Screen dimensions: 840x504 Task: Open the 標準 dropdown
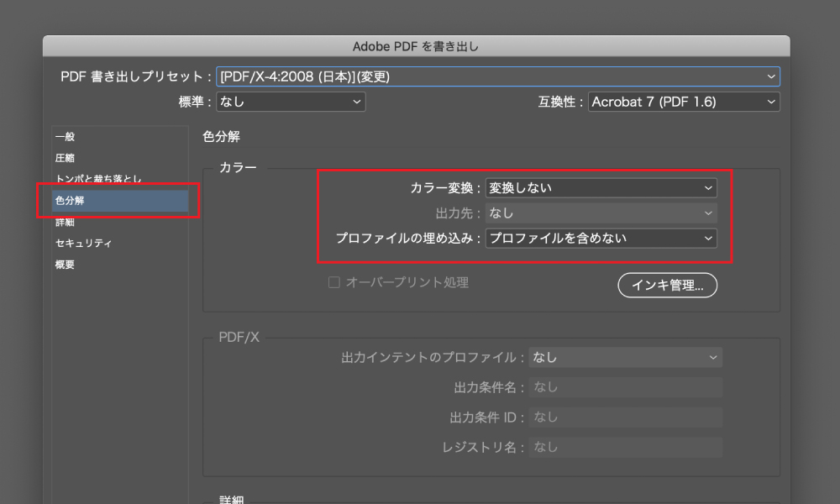[x=291, y=102]
